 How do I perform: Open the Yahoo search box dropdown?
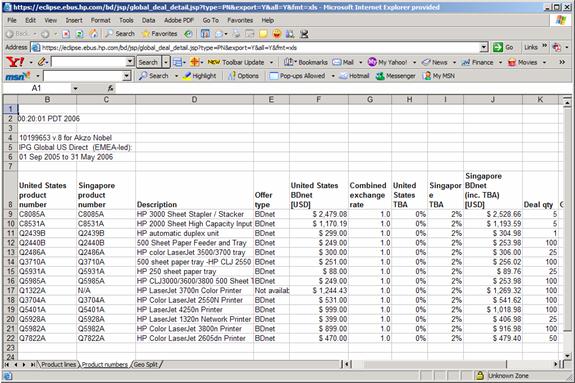click(130, 62)
